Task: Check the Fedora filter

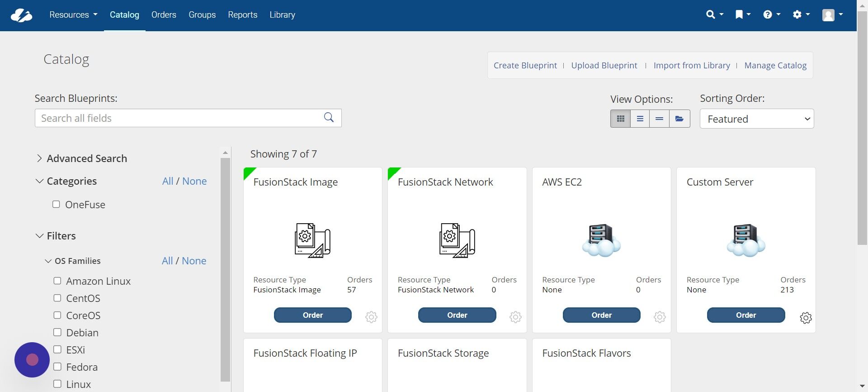Action: (57, 367)
